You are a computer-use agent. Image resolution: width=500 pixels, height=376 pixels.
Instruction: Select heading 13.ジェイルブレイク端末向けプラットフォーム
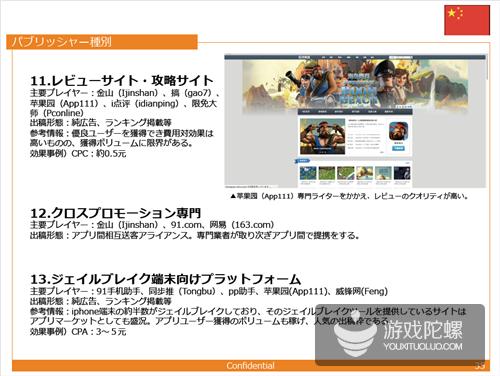click(x=165, y=279)
